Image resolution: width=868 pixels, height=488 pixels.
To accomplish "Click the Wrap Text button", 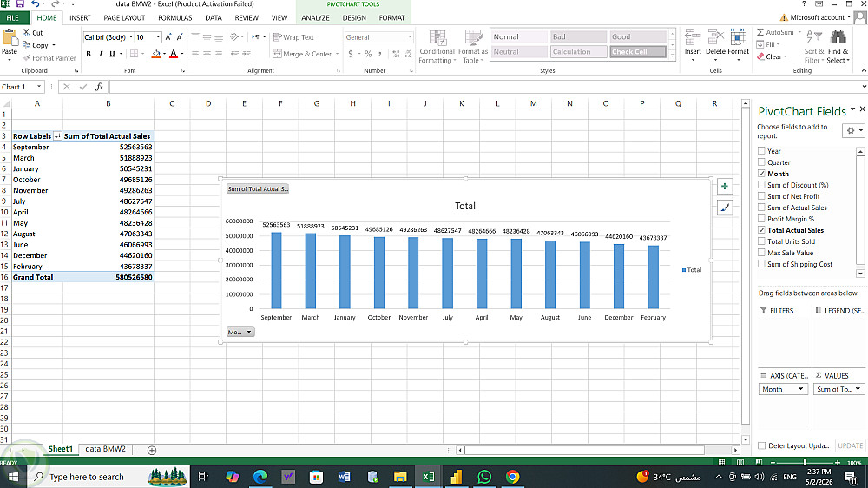I will point(294,37).
